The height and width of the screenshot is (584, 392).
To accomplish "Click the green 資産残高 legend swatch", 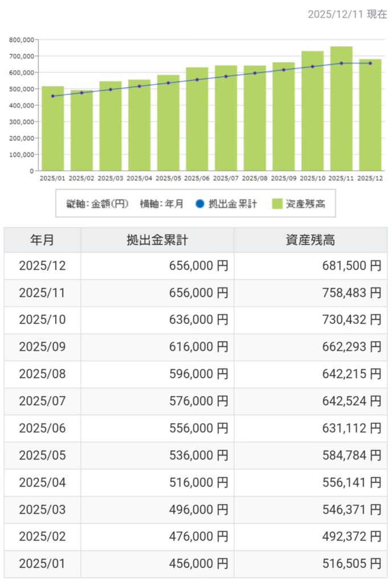I will [x=277, y=204].
